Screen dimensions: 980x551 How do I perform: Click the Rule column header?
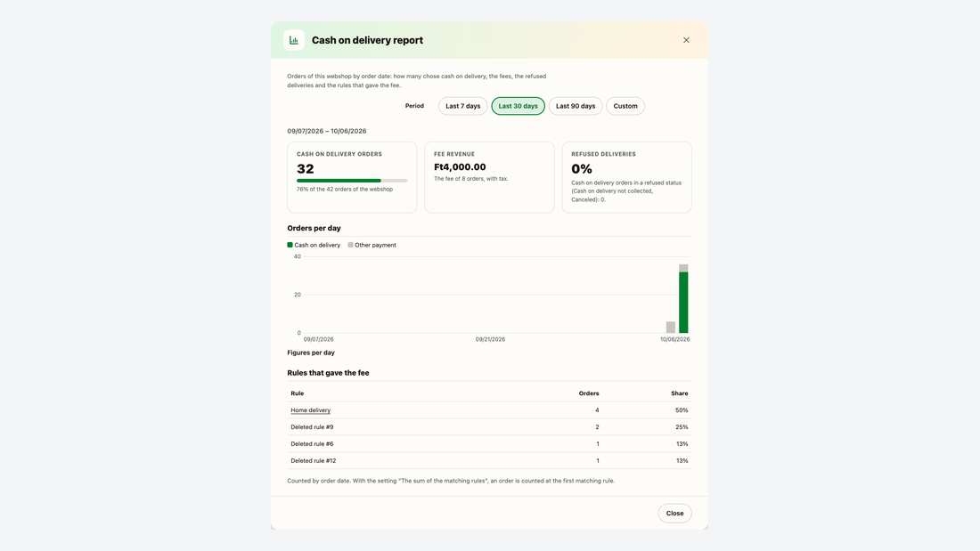(x=298, y=393)
